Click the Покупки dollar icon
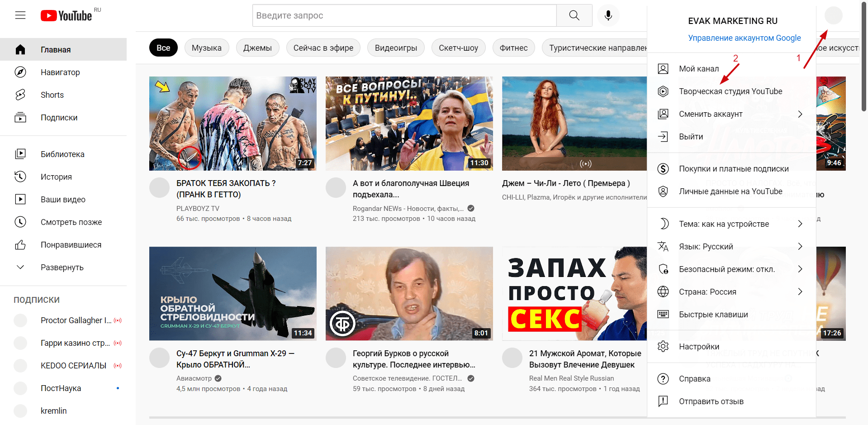This screenshot has height=425, width=868. (x=663, y=169)
